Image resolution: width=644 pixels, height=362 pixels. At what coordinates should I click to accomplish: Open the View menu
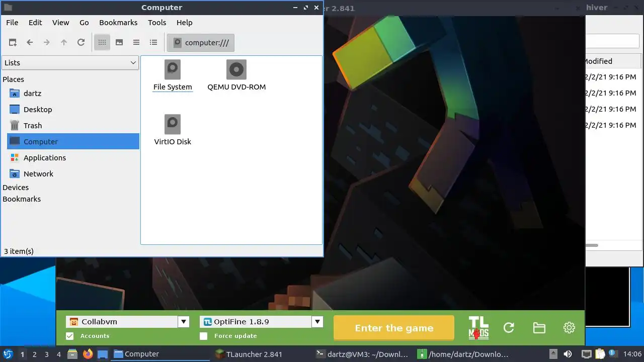(x=60, y=23)
